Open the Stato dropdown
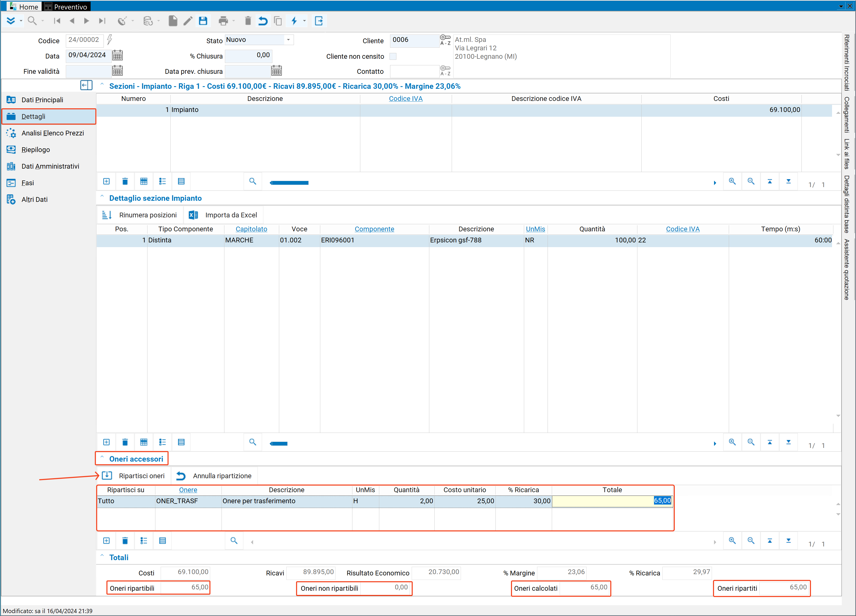 pos(288,40)
